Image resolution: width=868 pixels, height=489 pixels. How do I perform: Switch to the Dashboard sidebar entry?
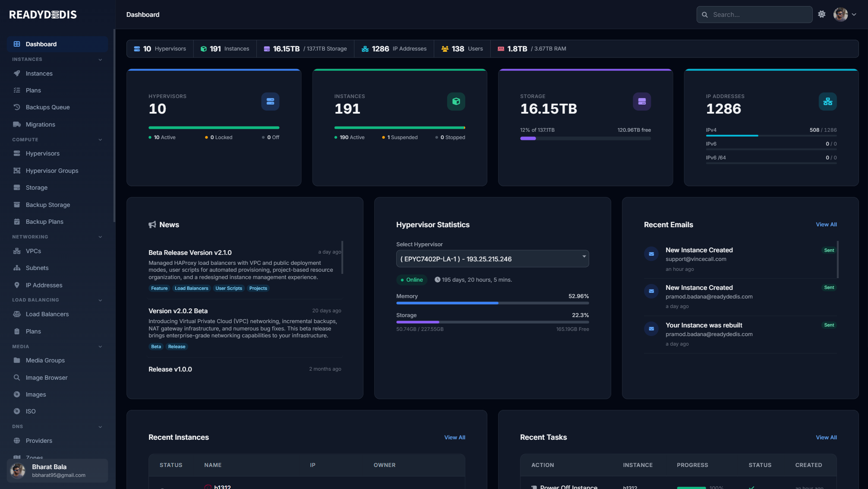[x=41, y=44]
